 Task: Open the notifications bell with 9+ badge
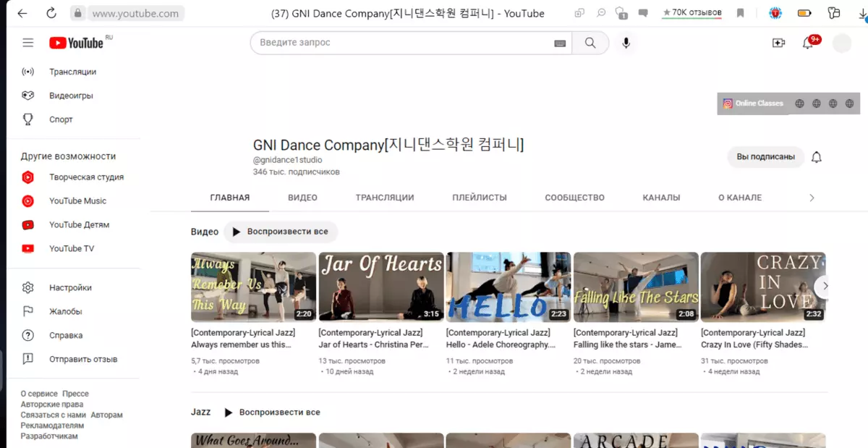click(809, 43)
